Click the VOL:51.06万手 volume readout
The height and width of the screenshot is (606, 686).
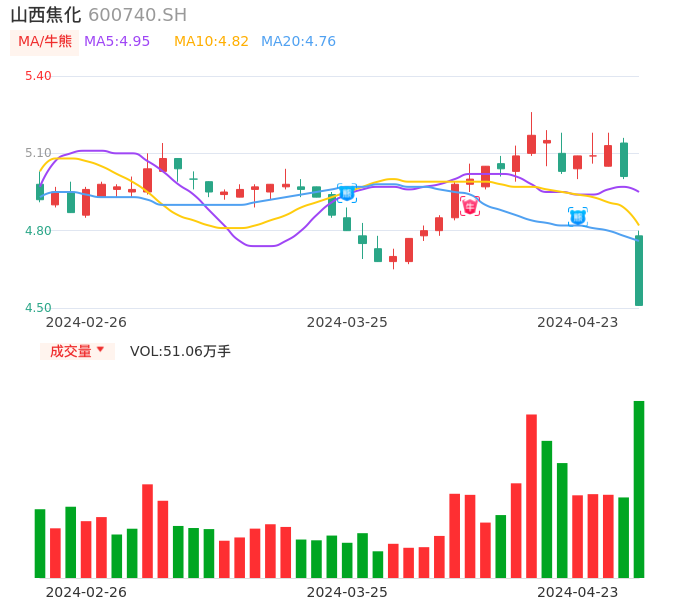point(180,351)
